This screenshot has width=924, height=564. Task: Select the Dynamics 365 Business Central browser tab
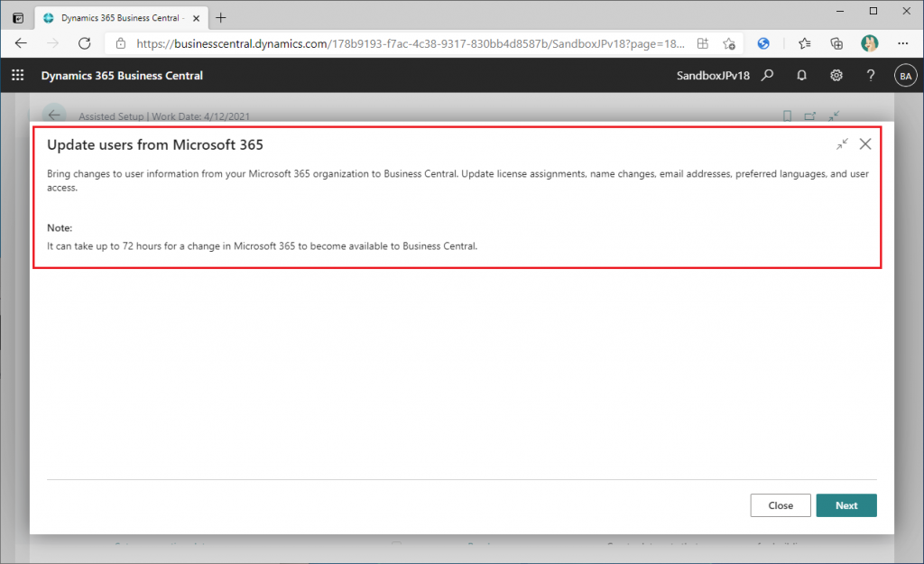[x=122, y=18]
